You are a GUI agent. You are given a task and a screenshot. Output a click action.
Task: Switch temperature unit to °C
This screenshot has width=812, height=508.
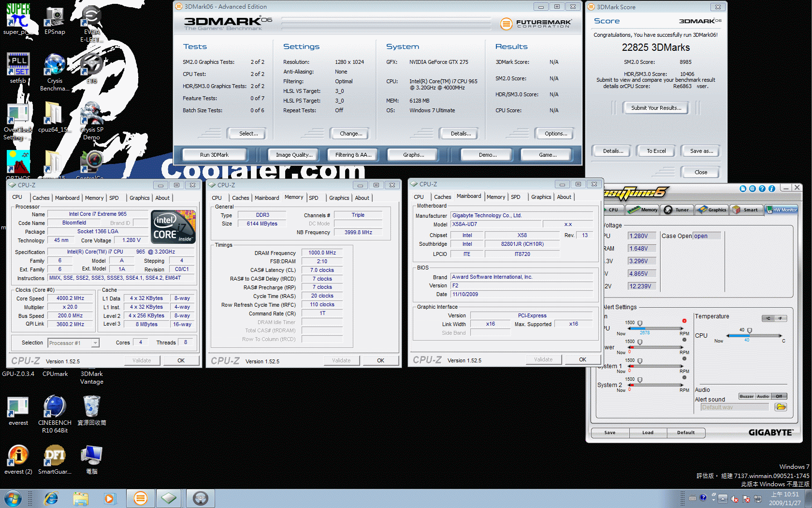[768, 318]
